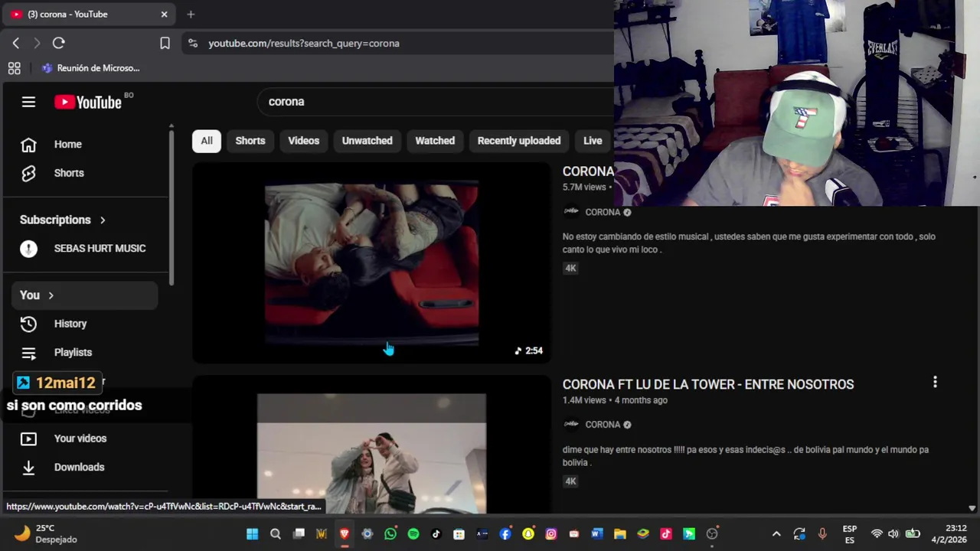Click the 4K badge of the first result

pyautogui.click(x=570, y=268)
